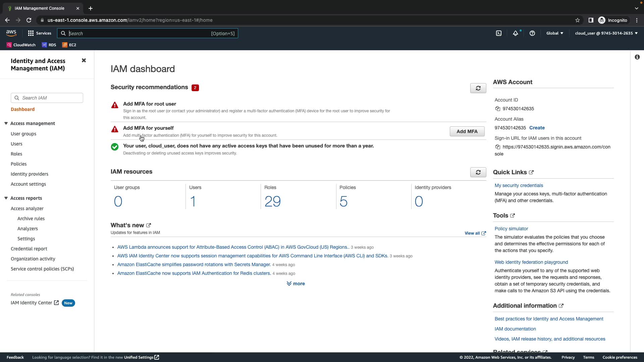Copy the Account ID value
The width and height of the screenshot is (644, 362).
[x=498, y=109]
